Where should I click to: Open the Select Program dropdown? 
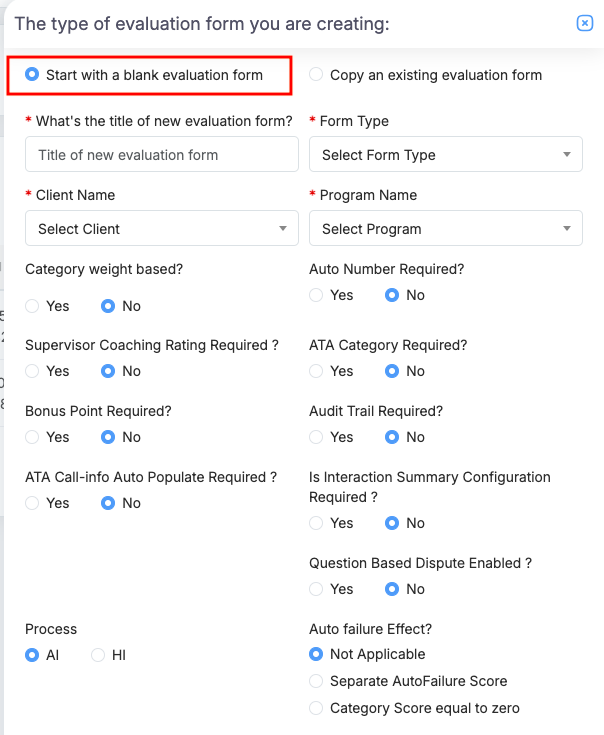coord(446,229)
